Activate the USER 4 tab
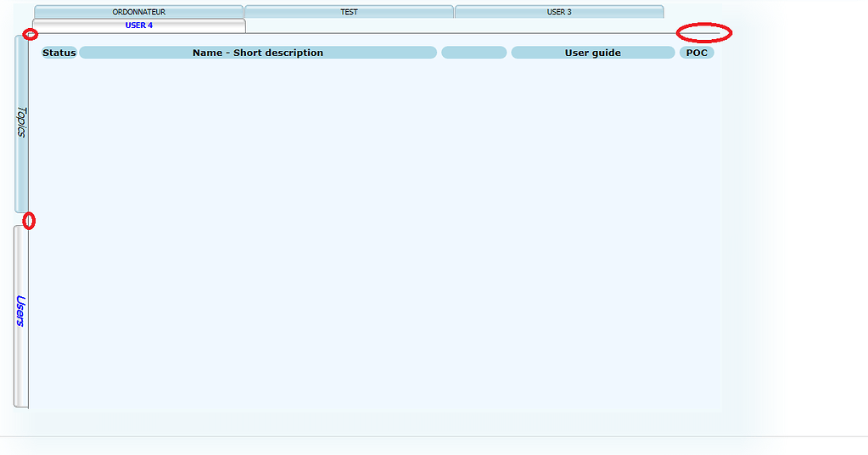The width and height of the screenshot is (868, 455). coord(138,25)
